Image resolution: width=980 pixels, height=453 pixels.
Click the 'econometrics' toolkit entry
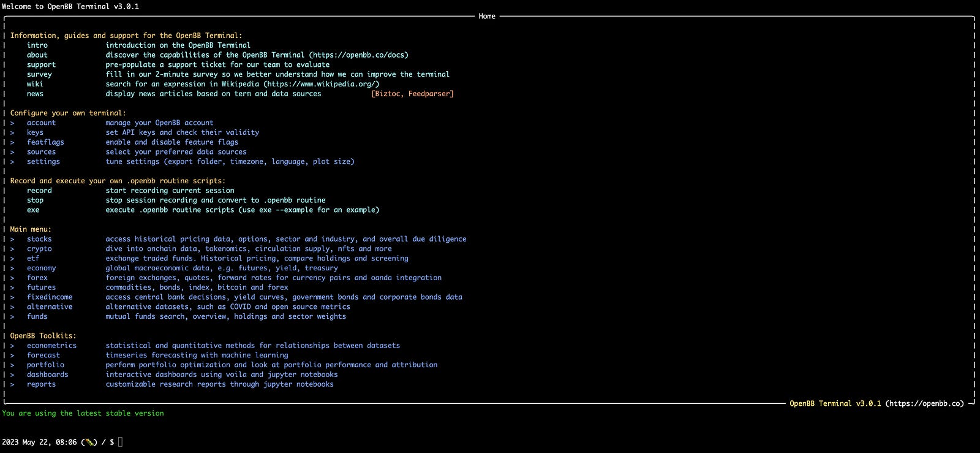click(51, 346)
